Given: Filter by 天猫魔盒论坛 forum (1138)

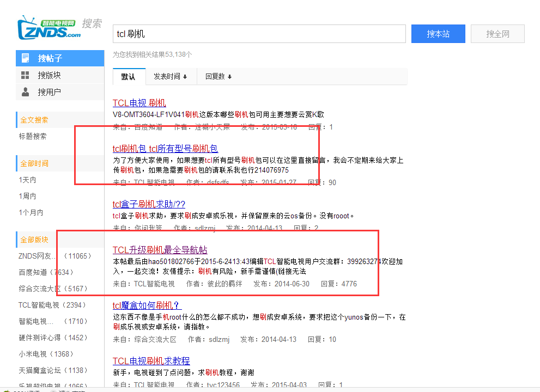Looking at the screenshot, I should click(x=53, y=370).
